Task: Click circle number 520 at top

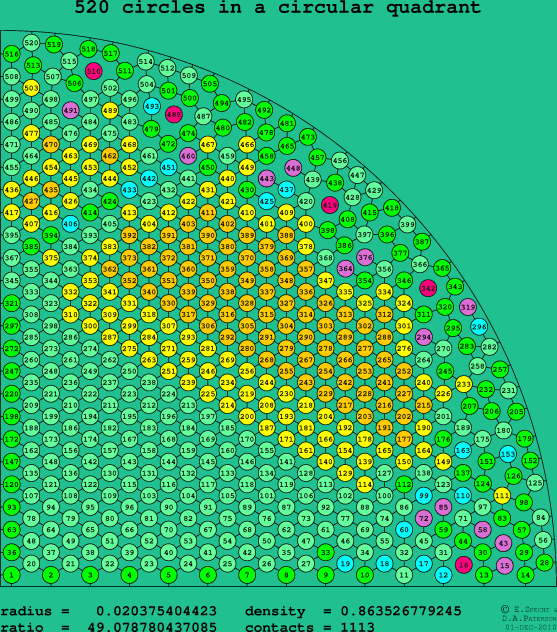Action: 31,42
